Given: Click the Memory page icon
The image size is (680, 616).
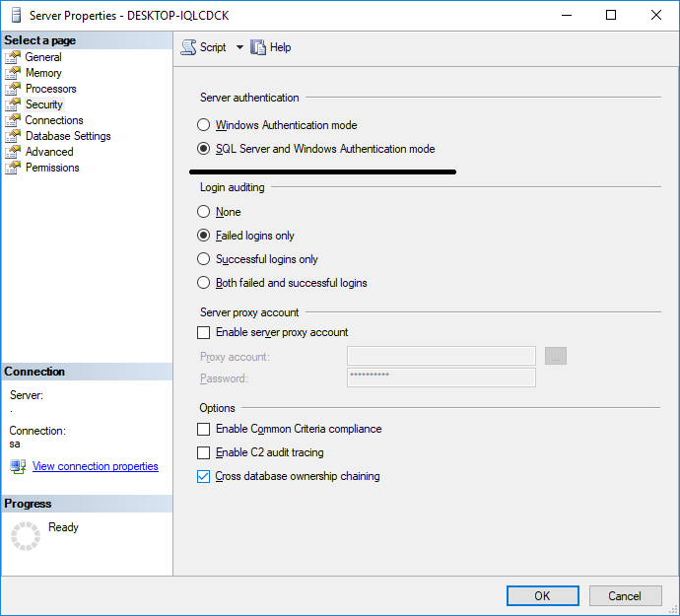Looking at the screenshot, I should point(13,73).
